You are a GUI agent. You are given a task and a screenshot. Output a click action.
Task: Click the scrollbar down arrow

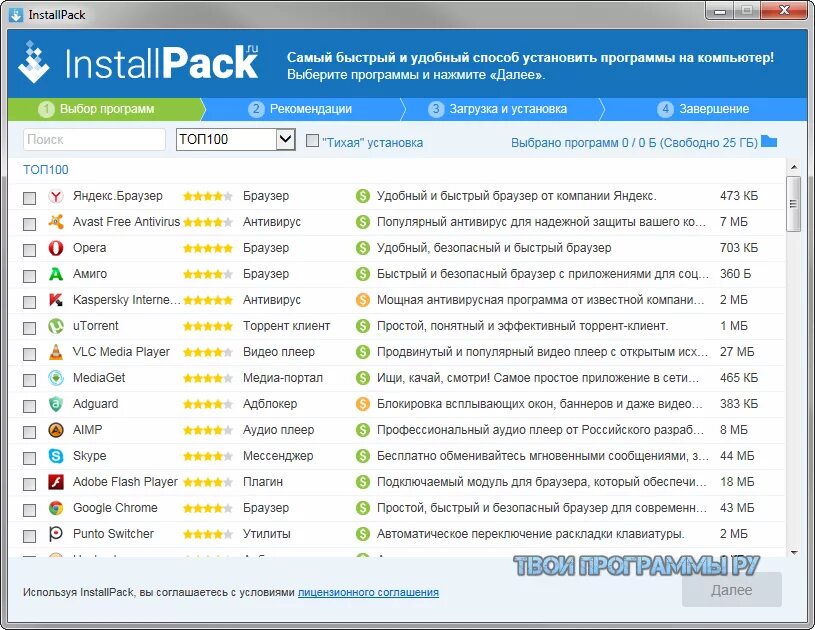[794, 552]
